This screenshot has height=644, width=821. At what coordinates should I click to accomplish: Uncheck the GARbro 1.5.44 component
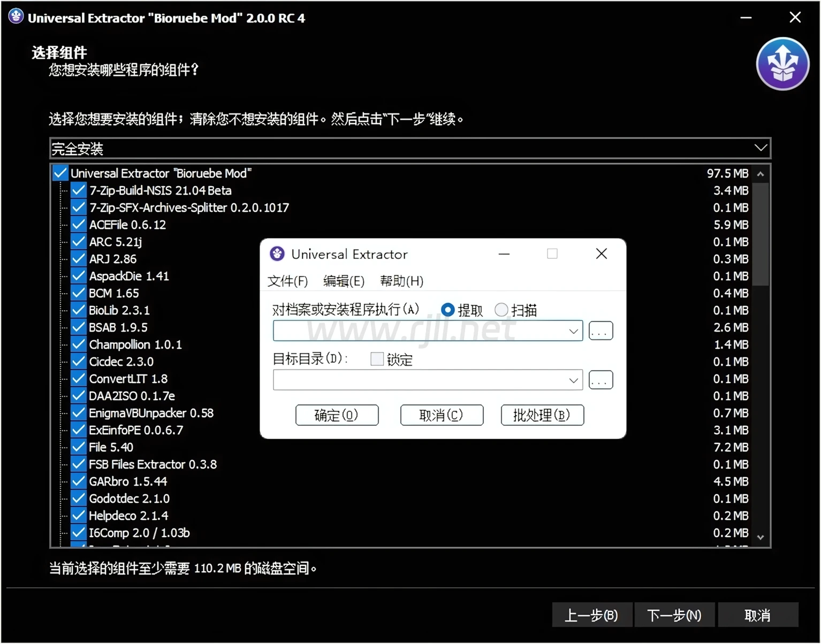point(79,481)
